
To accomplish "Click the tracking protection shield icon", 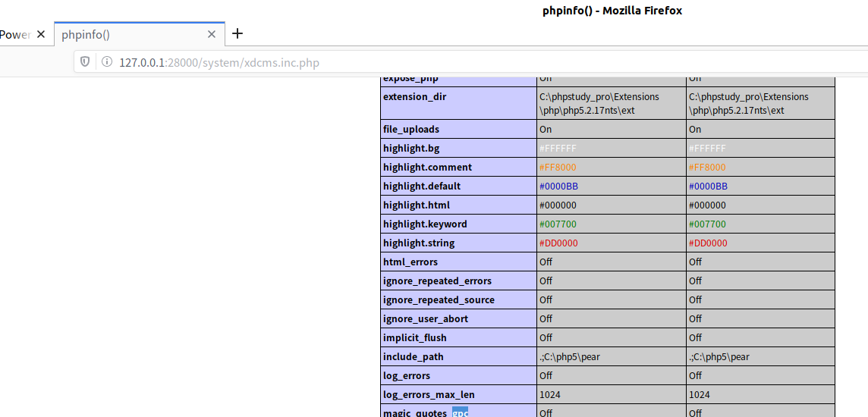I will coord(85,62).
